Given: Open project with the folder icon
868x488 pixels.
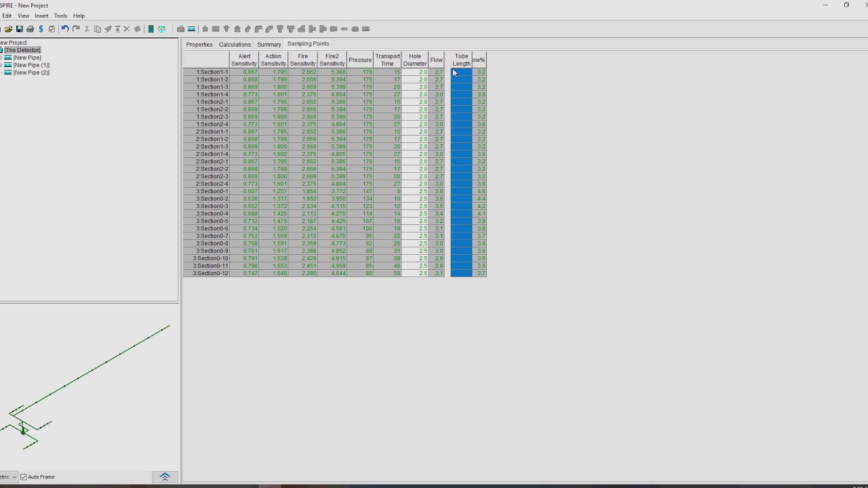Looking at the screenshot, I should pyautogui.click(x=9, y=29).
